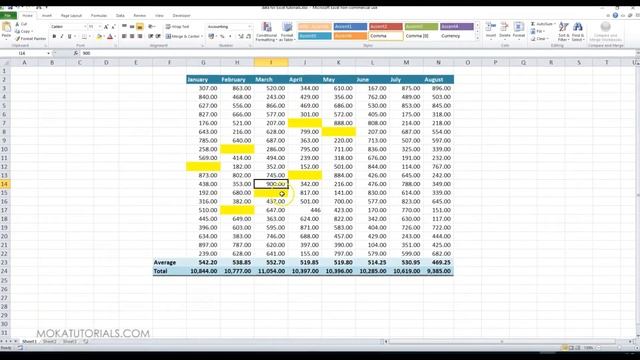This screenshot has width=640, height=360.
Task: Click the AutoSum sigma icon
Action: click(x=533, y=24)
